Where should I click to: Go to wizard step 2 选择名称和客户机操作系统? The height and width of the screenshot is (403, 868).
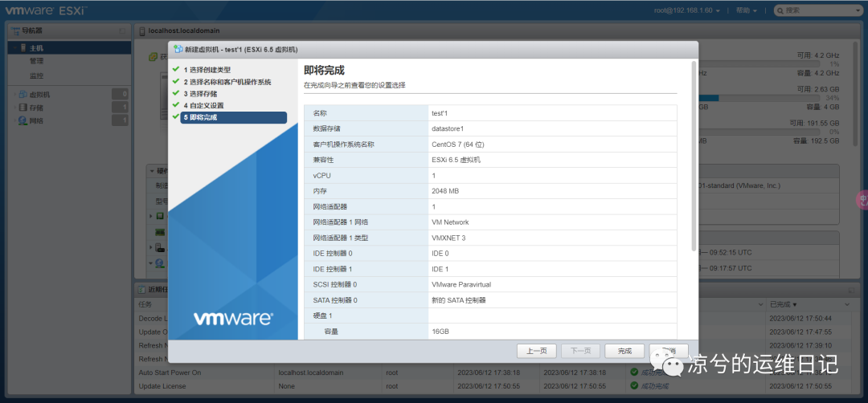coord(227,82)
